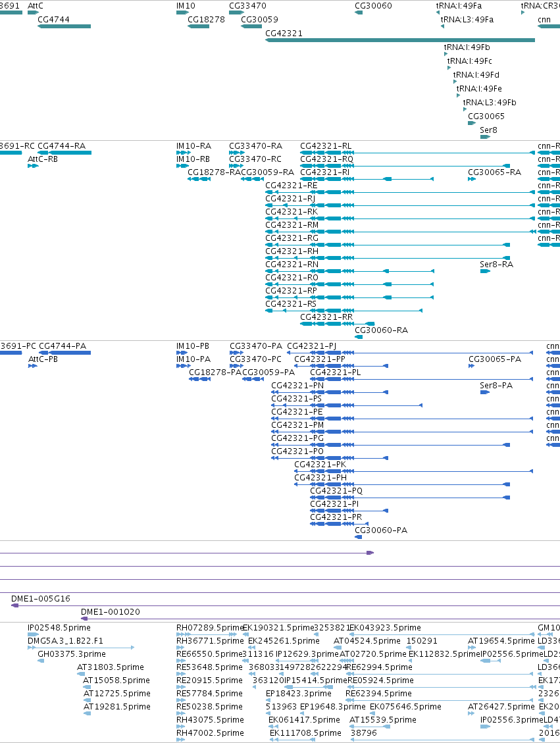Open the CG42321-PK protein label
560x743 pixels.
320,465
